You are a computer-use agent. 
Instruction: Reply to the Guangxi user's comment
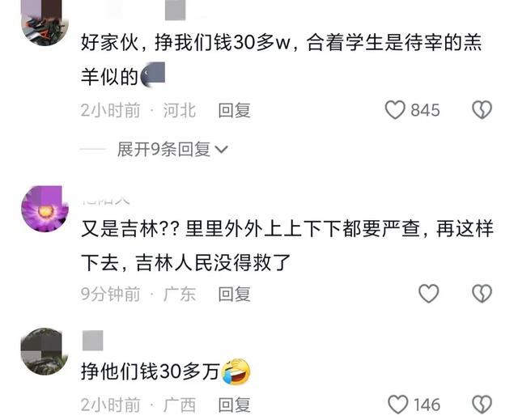(234, 405)
